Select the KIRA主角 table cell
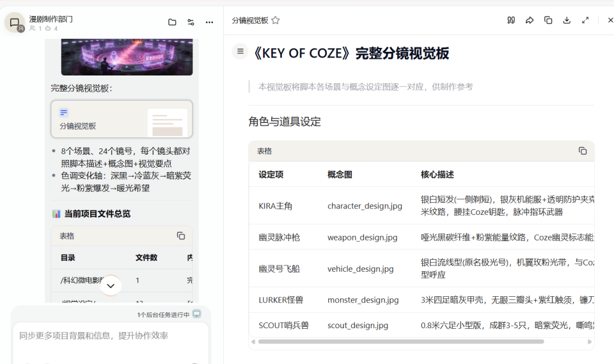 pyautogui.click(x=275, y=206)
